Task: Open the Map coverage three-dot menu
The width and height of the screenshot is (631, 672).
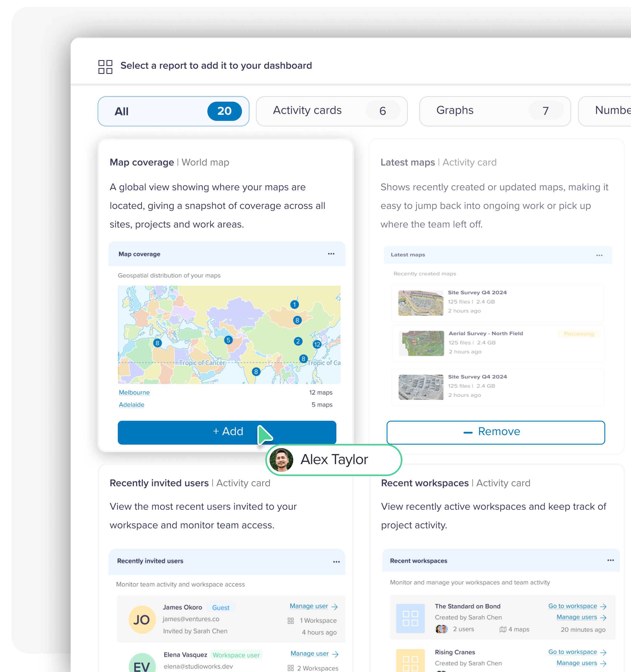Action: point(331,254)
